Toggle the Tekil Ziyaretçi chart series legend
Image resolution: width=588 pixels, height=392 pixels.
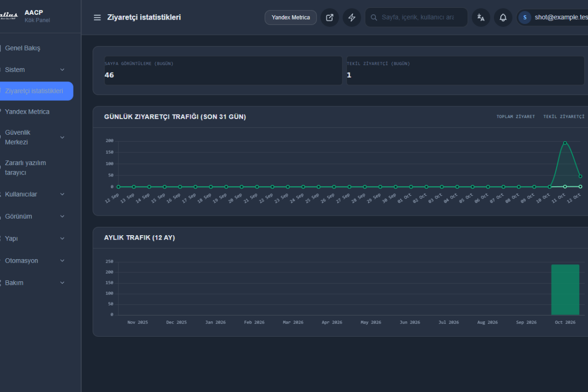(x=564, y=117)
